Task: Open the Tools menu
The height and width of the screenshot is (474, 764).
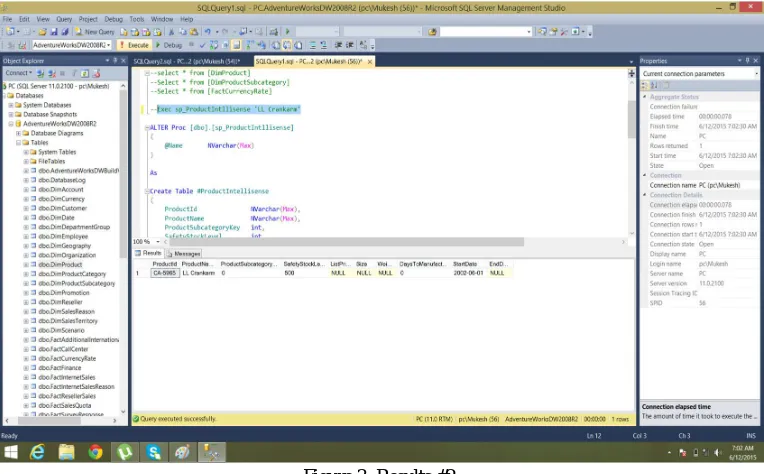Action: [x=137, y=19]
